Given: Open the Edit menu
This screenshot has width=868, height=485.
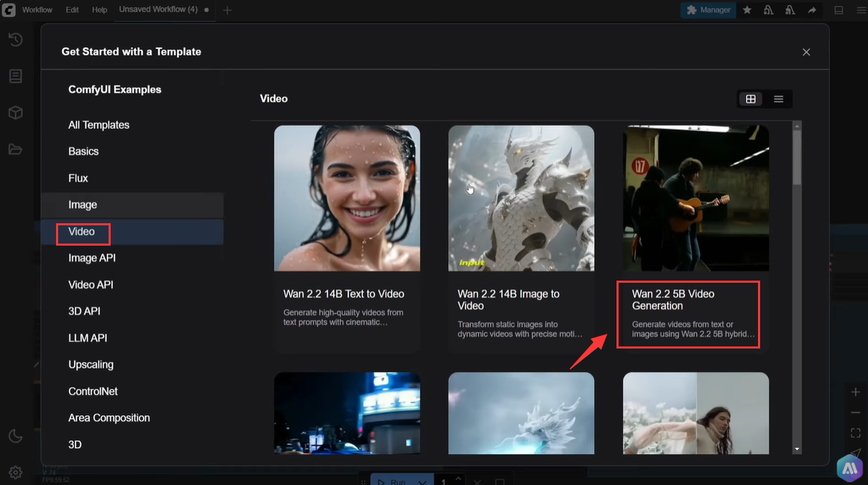Looking at the screenshot, I should pos(72,10).
